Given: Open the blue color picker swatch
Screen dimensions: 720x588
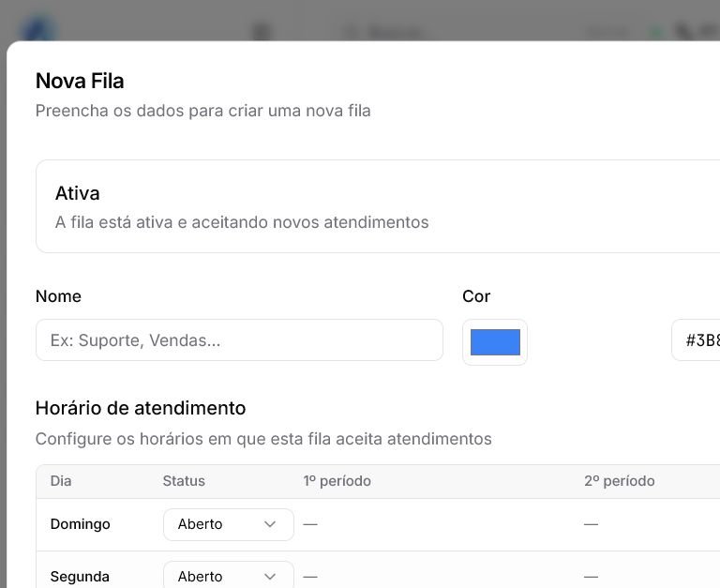Looking at the screenshot, I should (x=495, y=342).
